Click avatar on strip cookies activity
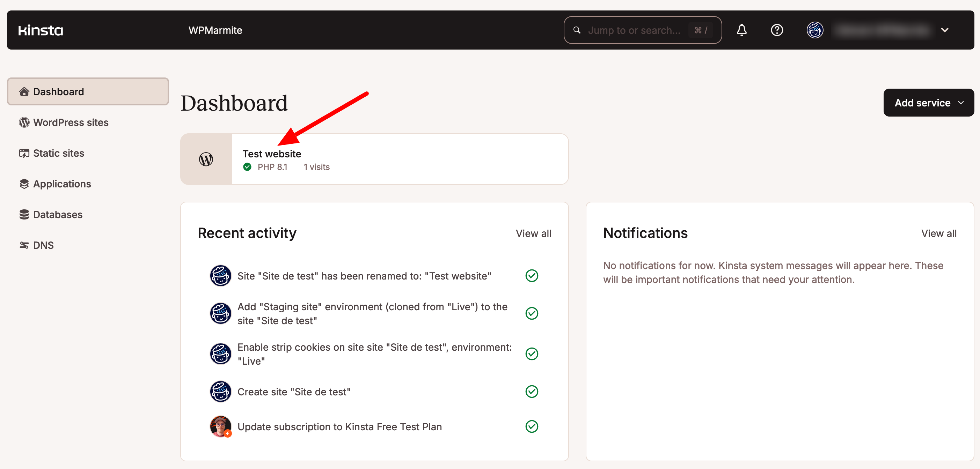This screenshot has width=980, height=469. [x=221, y=354]
